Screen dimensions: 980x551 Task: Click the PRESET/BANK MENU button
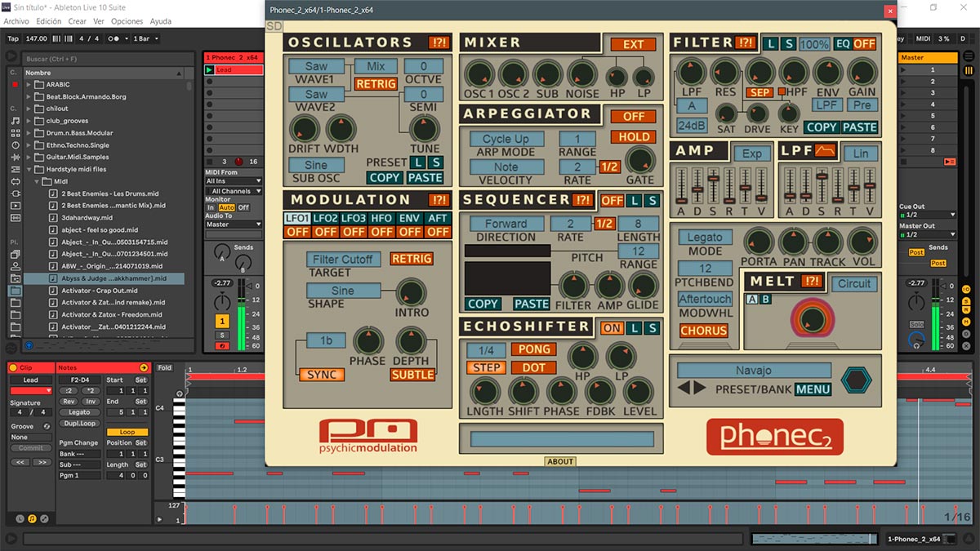(813, 389)
